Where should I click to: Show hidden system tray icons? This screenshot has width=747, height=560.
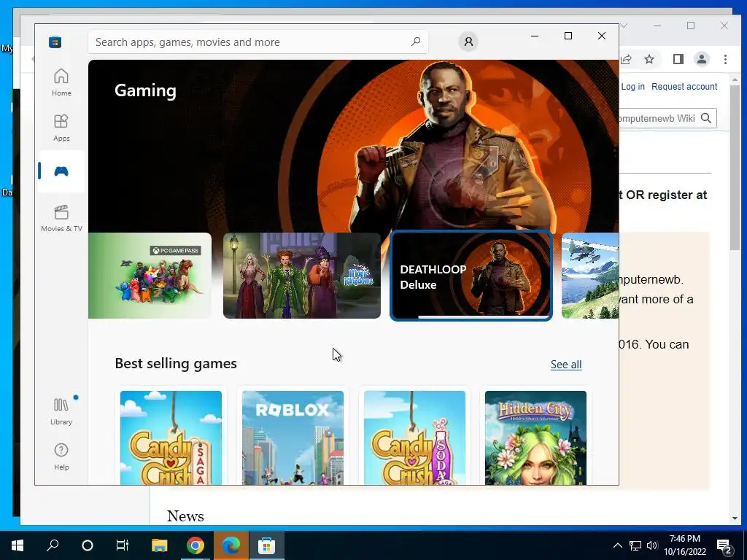617,545
